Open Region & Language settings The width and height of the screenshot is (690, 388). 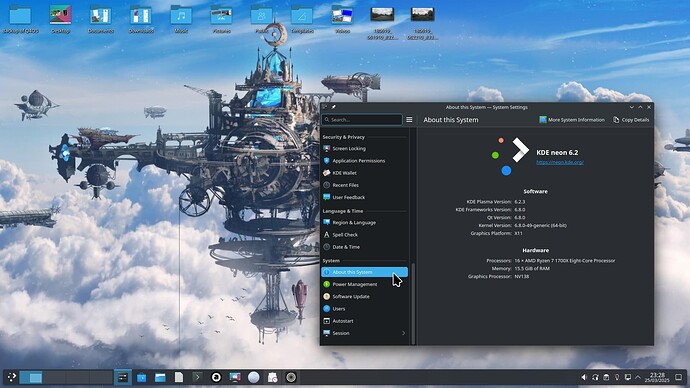coord(364,223)
